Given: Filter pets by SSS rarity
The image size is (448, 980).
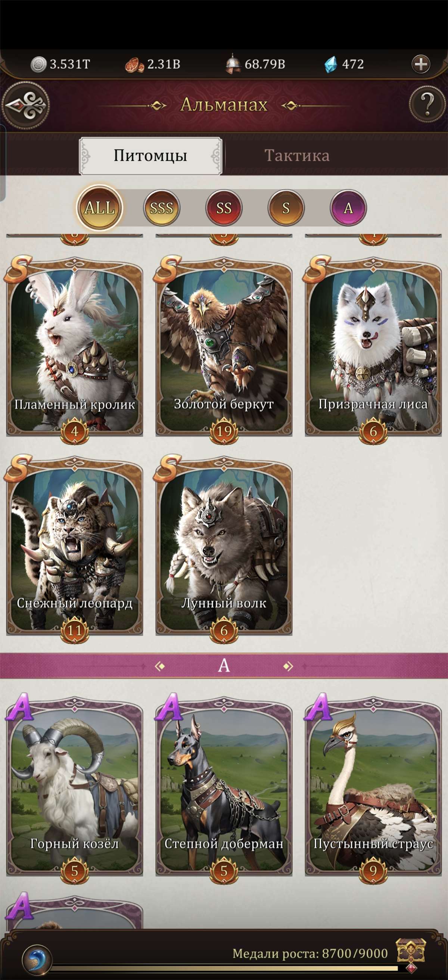Looking at the screenshot, I should [x=161, y=208].
